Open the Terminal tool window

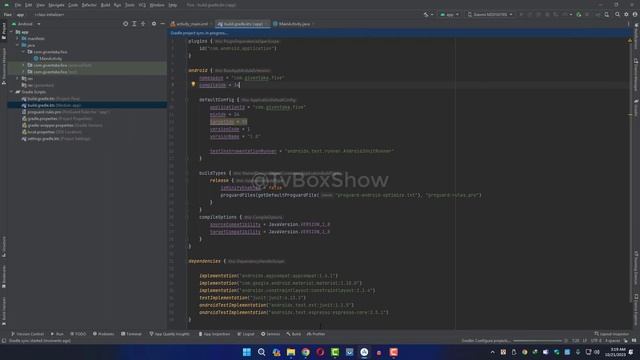coord(131,334)
